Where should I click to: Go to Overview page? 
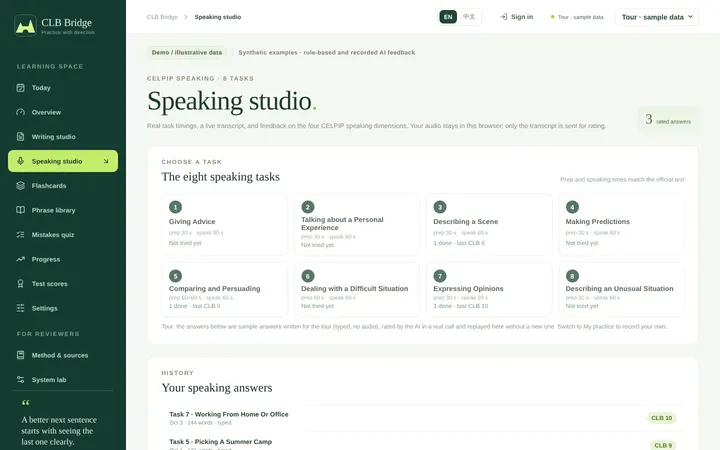click(x=63, y=112)
